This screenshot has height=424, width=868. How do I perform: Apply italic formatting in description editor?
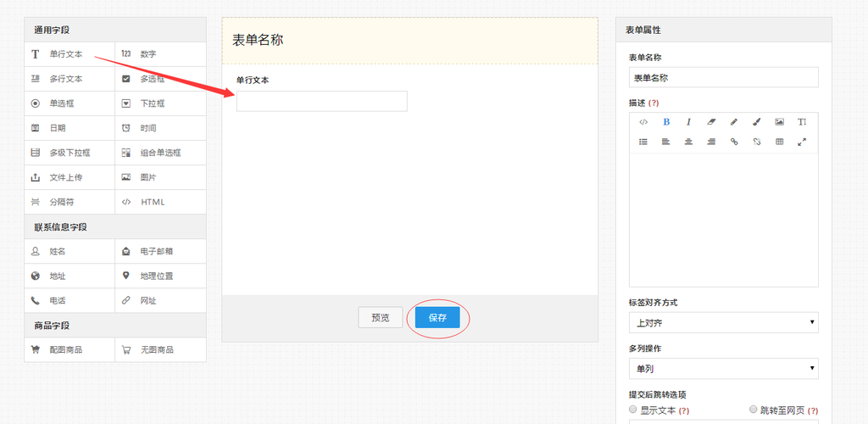[x=688, y=122]
